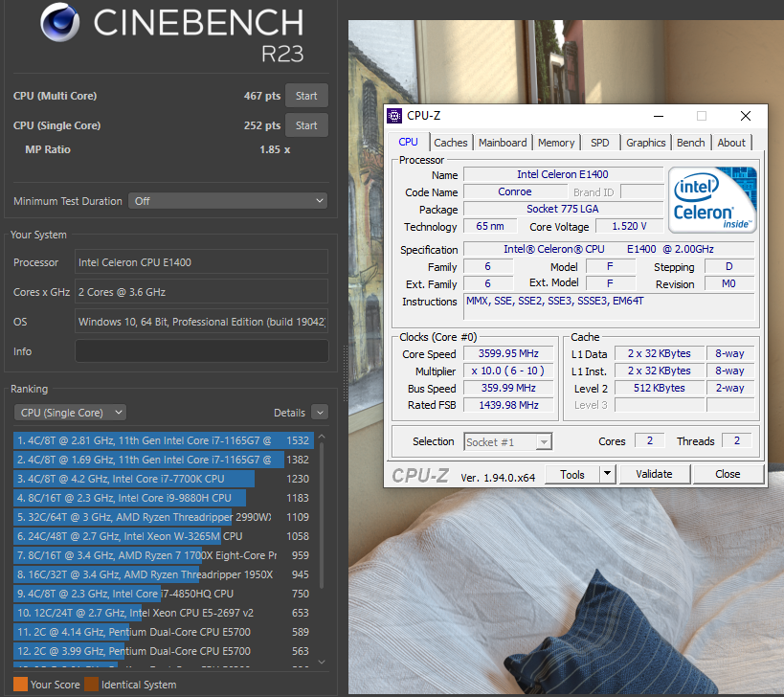Open the SPD tab
Screen dimensions: 784x697
click(x=600, y=142)
